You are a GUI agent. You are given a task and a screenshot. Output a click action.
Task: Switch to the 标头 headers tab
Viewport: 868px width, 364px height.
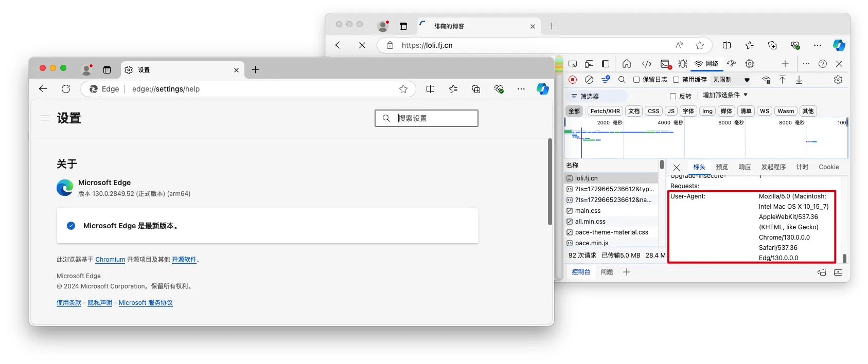[x=699, y=167]
